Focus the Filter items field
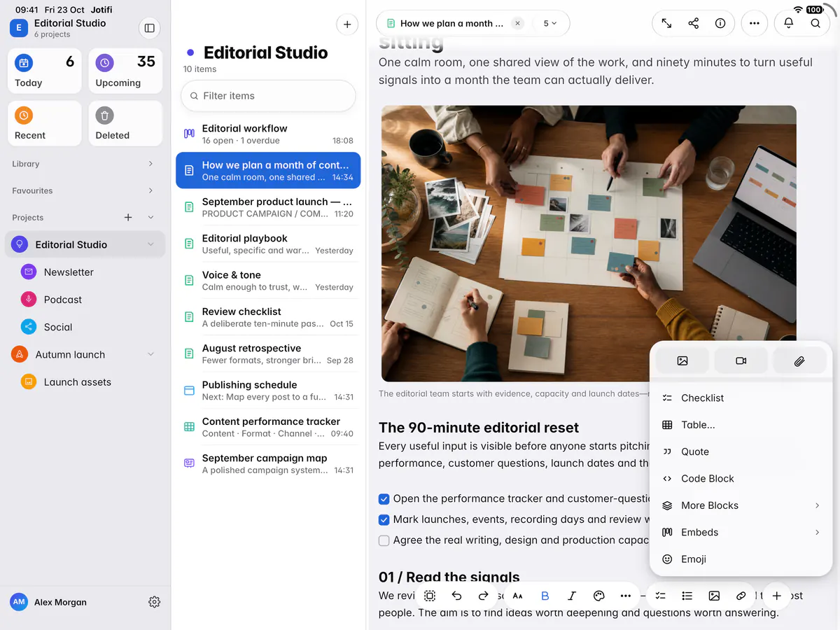 pos(268,96)
